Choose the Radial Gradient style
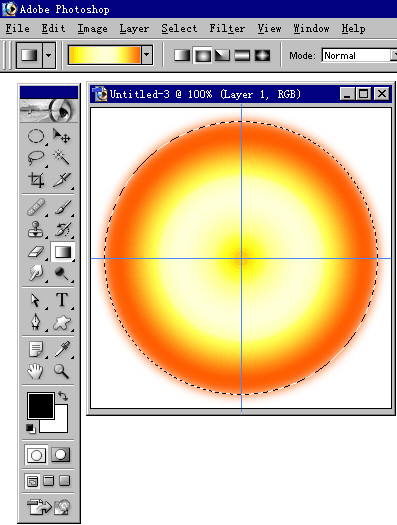This screenshot has width=397, height=525. coord(203,56)
